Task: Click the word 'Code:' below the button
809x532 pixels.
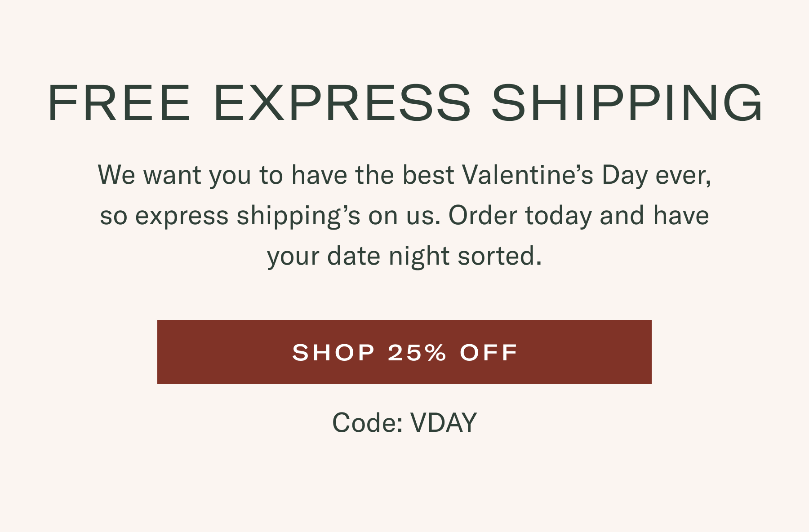Action: 367,423
